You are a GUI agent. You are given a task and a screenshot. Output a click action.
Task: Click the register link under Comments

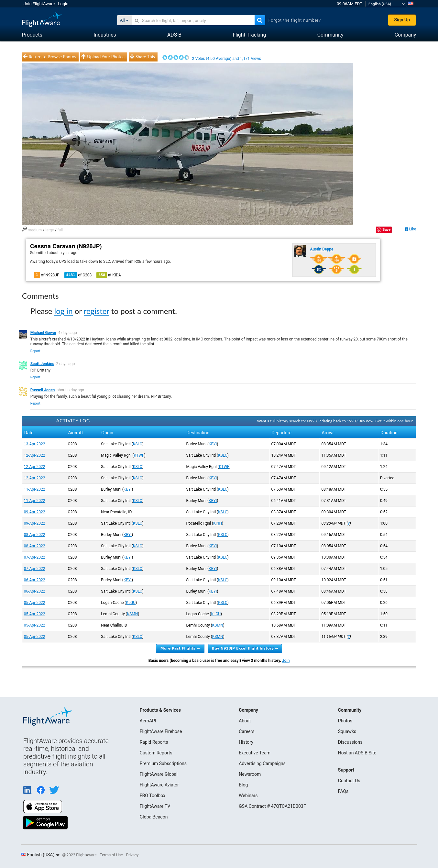(x=96, y=311)
